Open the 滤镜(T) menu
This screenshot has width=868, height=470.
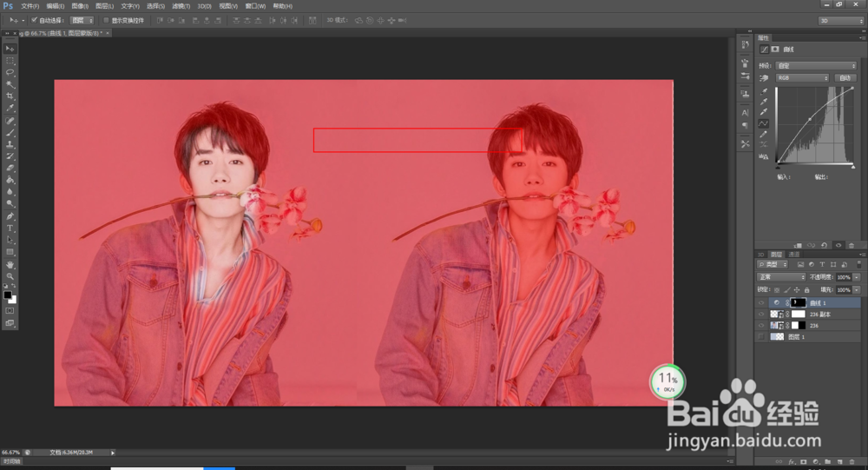[x=181, y=6]
